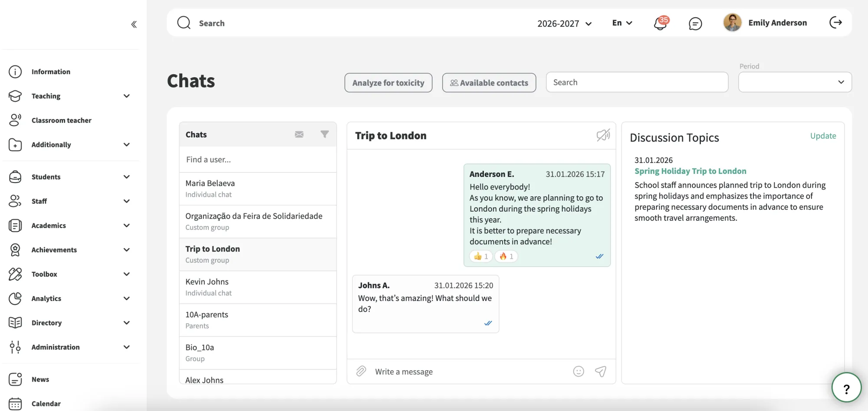
Task: Open the filter funnel in Chats panel
Action: [x=325, y=134]
